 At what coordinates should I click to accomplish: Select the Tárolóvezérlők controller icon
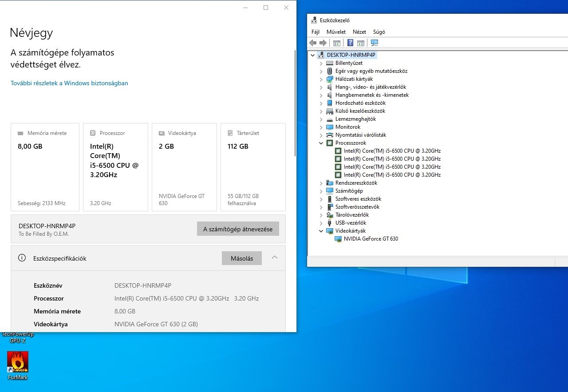click(x=330, y=215)
